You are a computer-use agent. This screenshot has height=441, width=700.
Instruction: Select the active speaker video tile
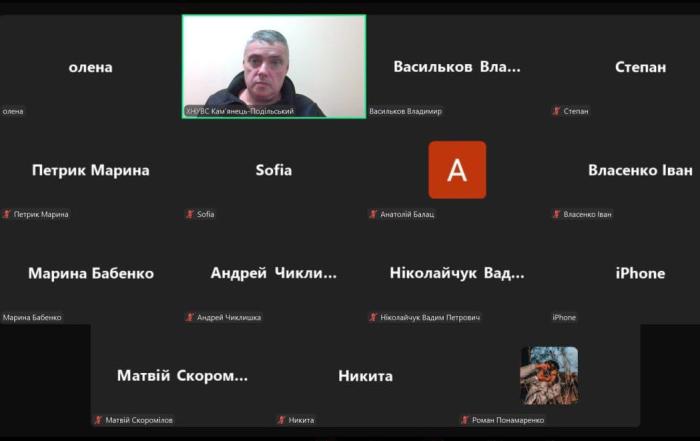click(x=274, y=66)
